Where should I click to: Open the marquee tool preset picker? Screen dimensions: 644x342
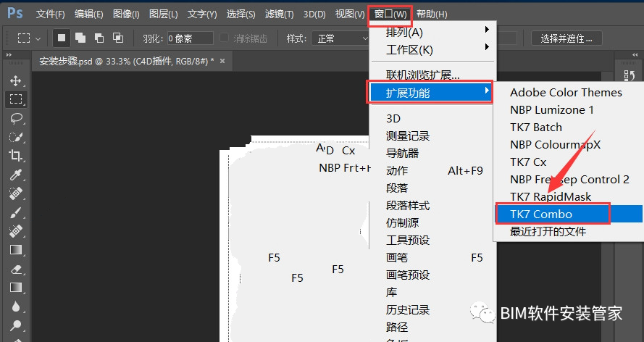(x=29, y=38)
